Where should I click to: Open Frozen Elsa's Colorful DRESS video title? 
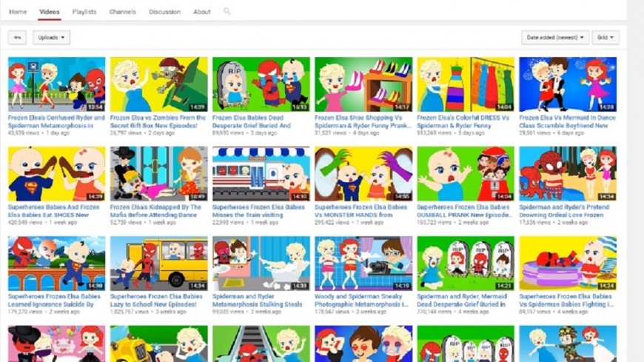coord(463,121)
